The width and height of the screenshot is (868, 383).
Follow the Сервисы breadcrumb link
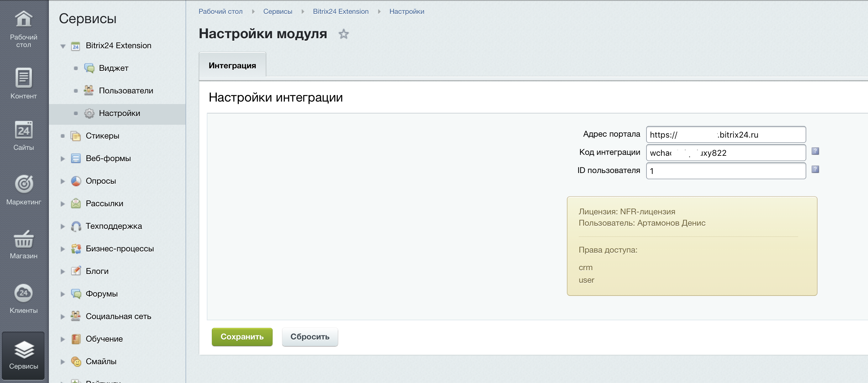[277, 12]
